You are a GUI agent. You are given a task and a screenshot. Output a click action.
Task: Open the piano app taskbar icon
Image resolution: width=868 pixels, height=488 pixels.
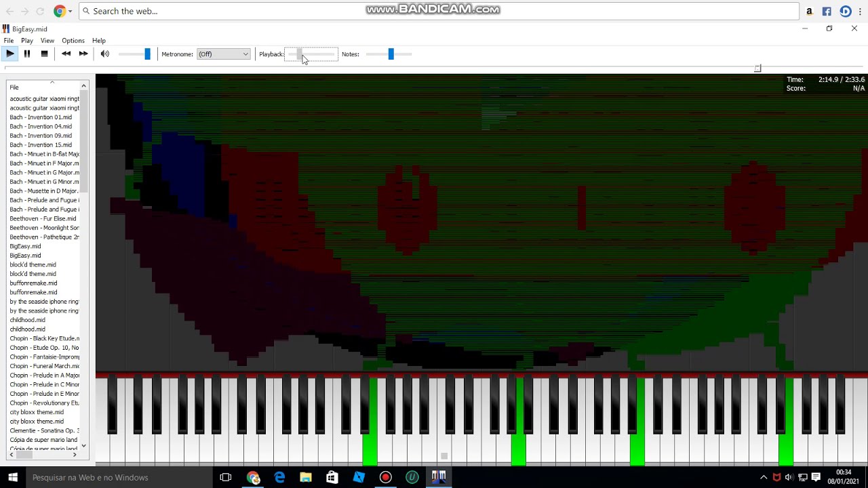click(439, 477)
